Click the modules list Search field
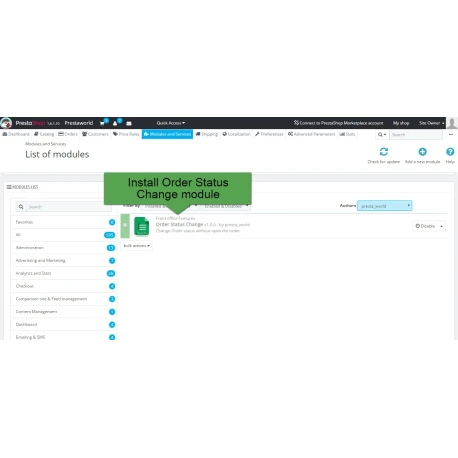Image resolution: width=458 pixels, height=458 pixels. 68,207
